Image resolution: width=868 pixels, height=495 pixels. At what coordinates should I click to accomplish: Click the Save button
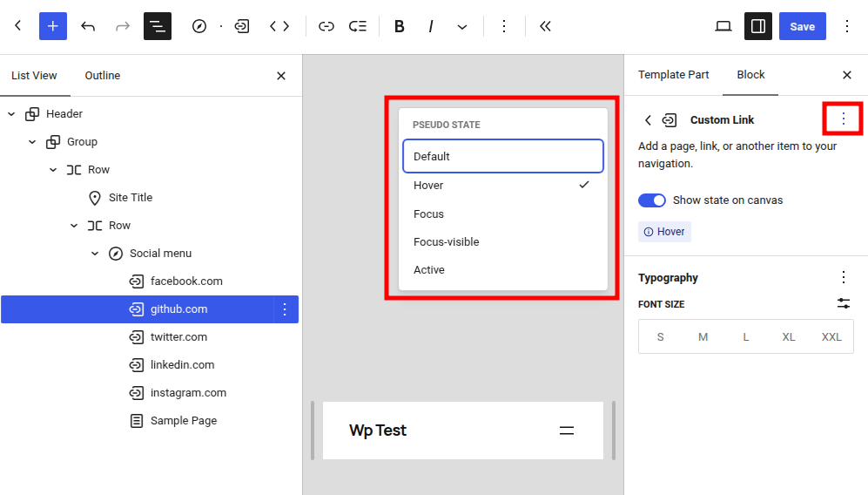[802, 26]
